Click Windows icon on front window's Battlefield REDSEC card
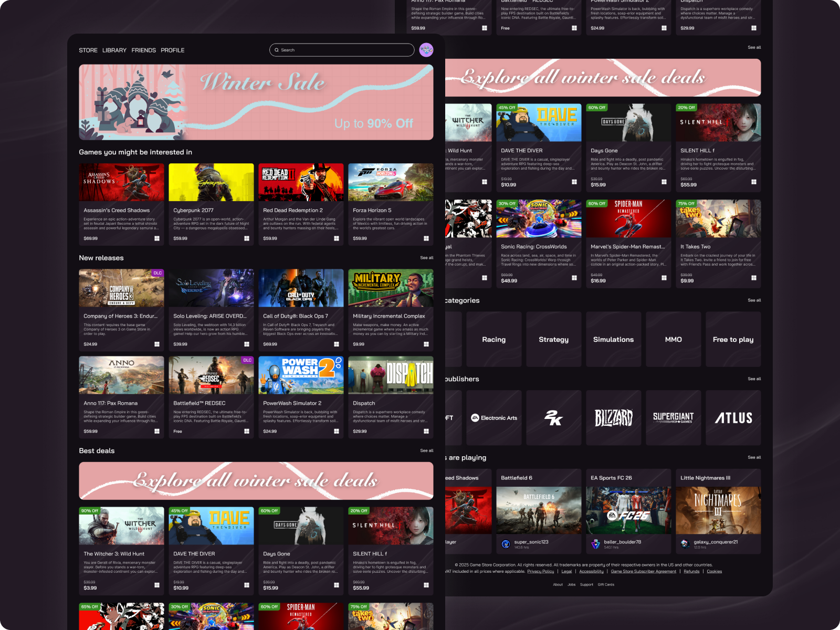Image resolution: width=840 pixels, height=630 pixels. 247,432
